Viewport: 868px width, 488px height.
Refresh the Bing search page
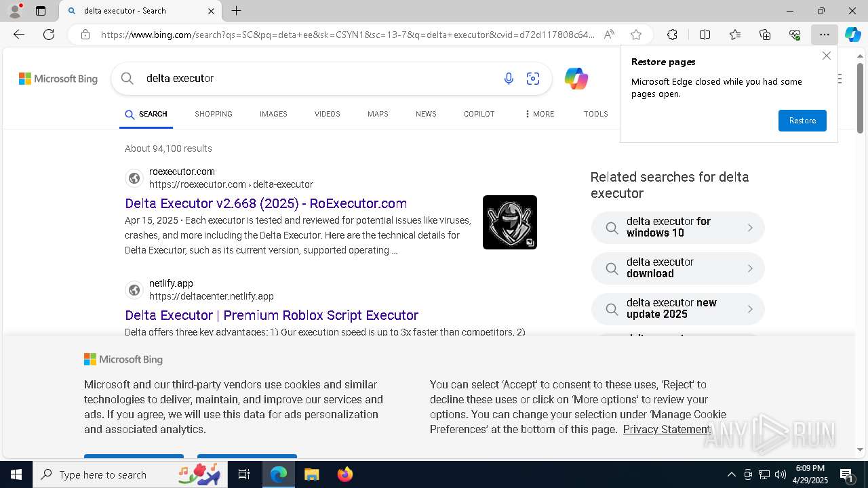tap(49, 35)
